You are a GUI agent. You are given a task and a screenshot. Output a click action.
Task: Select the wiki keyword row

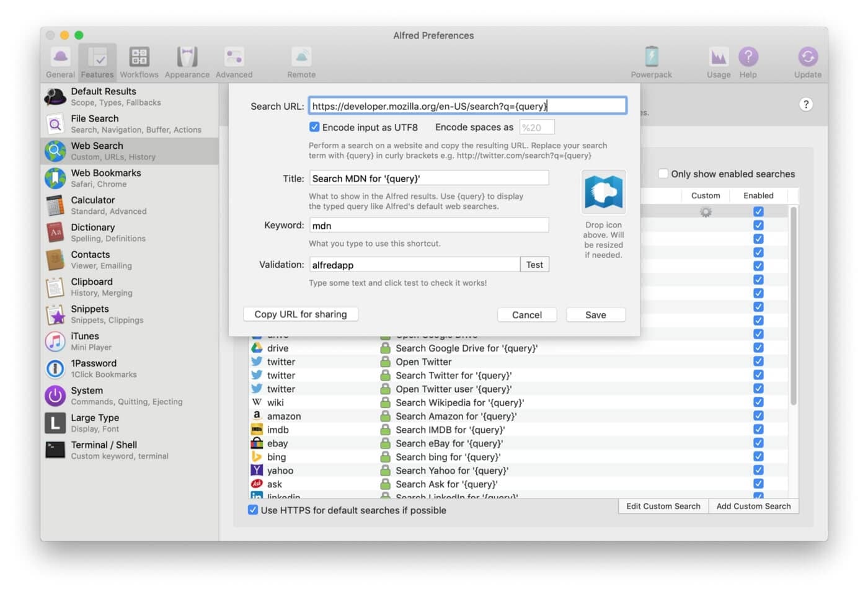tap(520, 402)
